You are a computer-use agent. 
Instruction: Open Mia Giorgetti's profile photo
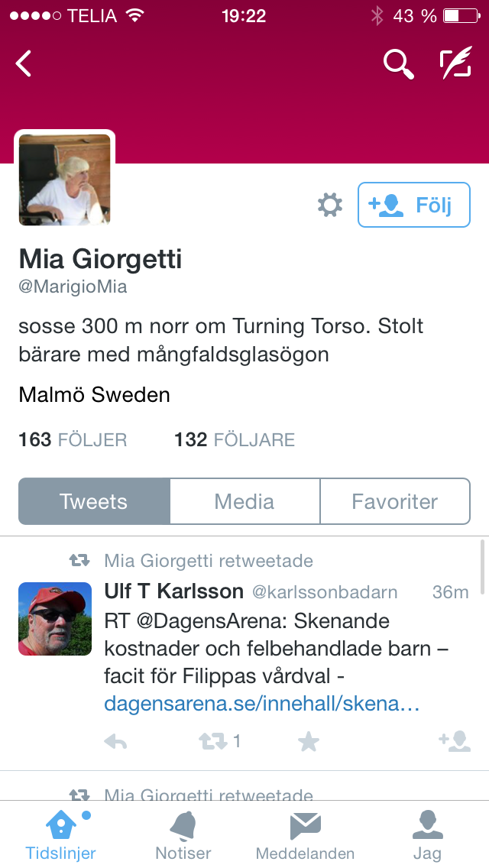(x=64, y=180)
